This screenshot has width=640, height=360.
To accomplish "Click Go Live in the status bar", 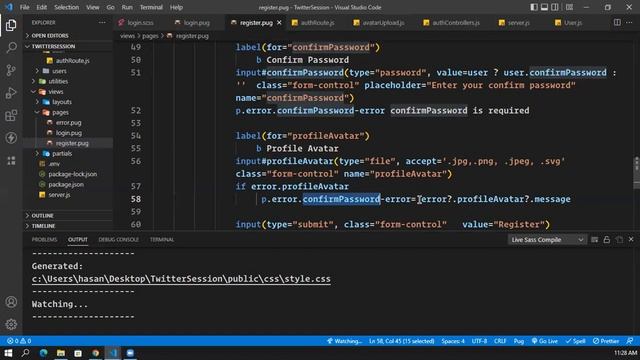I will point(544,341).
